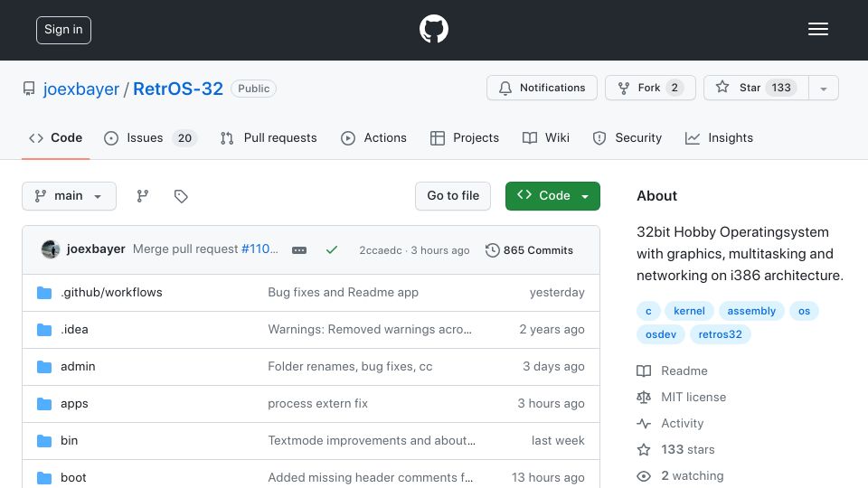Image resolution: width=868 pixels, height=488 pixels.
Task: Open the boot folder
Action: (x=73, y=477)
